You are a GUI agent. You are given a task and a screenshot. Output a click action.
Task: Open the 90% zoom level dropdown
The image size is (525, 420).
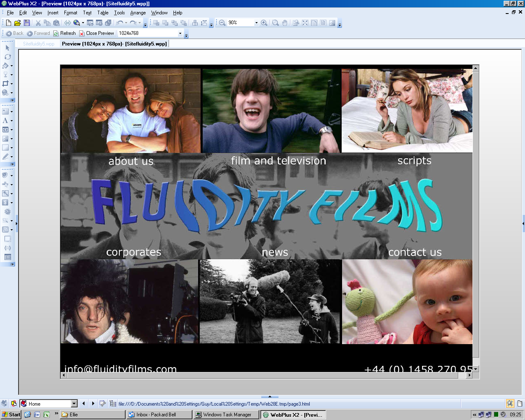(256, 23)
